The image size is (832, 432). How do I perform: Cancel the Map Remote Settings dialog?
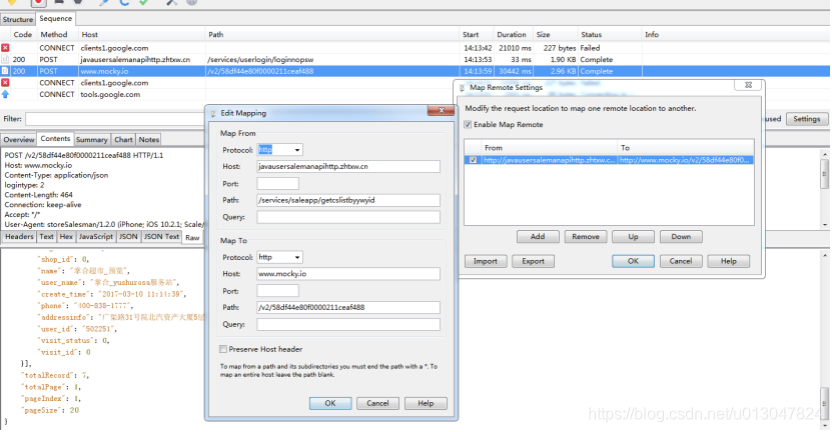tap(681, 261)
